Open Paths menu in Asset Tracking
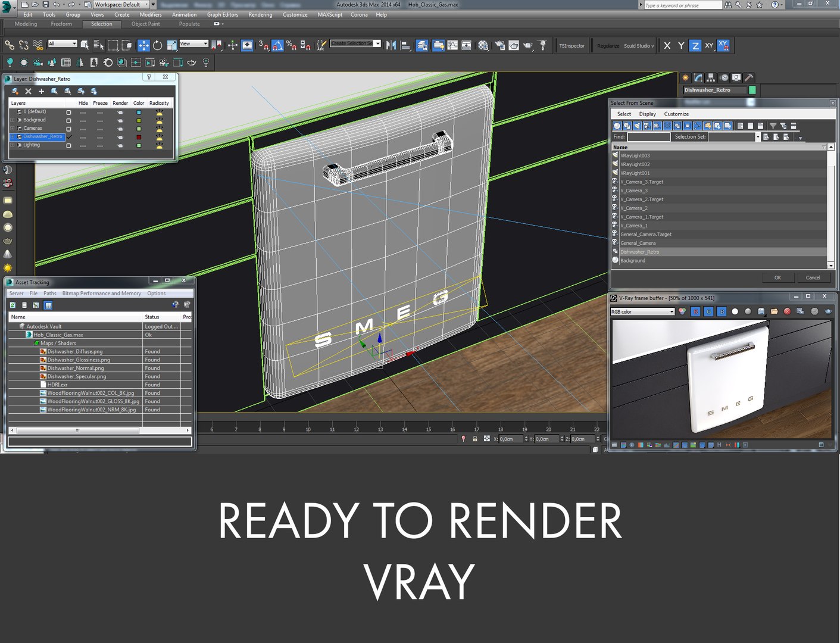The width and height of the screenshot is (840, 643). click(50, 294)
